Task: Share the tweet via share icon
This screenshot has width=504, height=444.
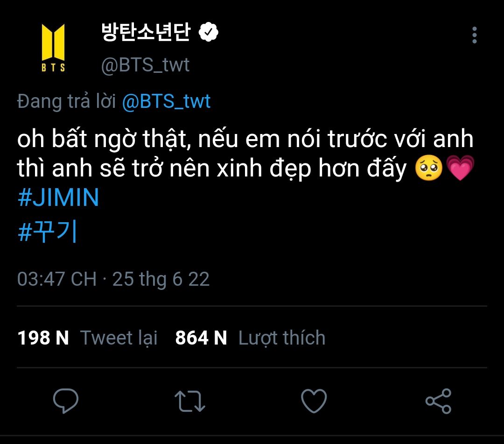Action: [x=438, y=401]
